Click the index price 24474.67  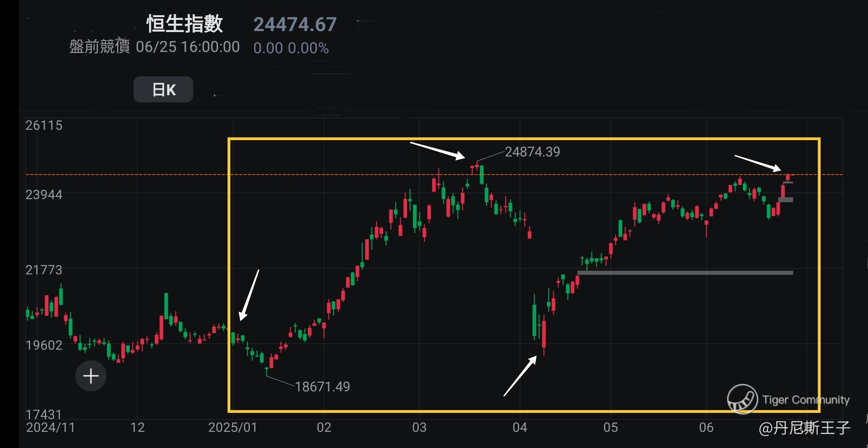[x=295, y=25]
